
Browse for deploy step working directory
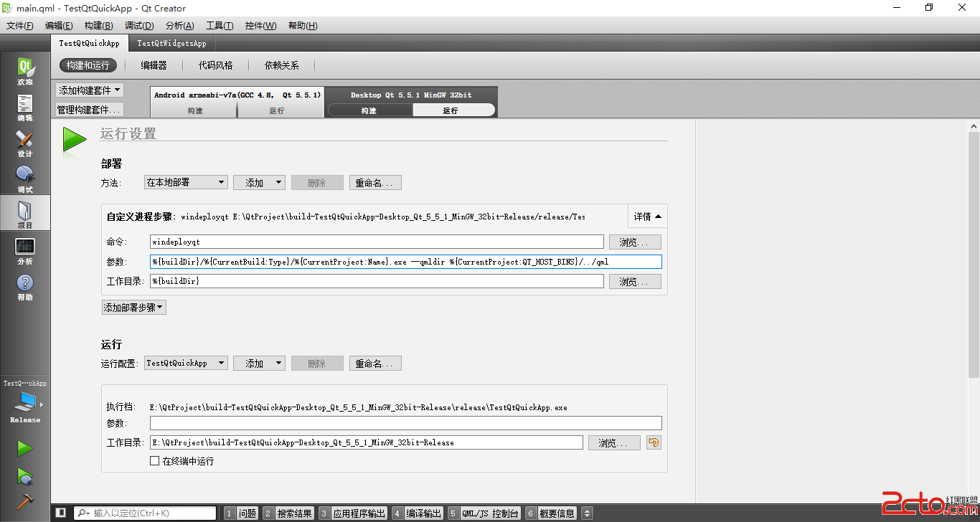[x=635, y=282]
